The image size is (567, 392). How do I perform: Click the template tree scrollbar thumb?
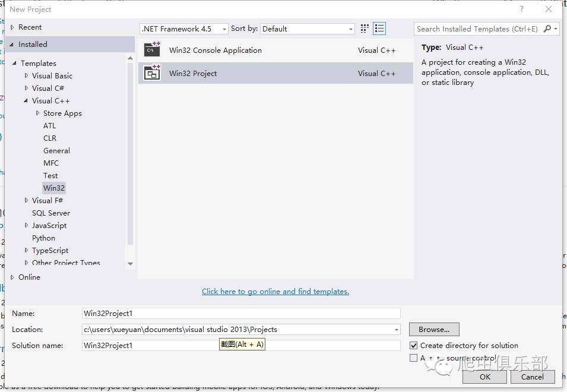130,154
